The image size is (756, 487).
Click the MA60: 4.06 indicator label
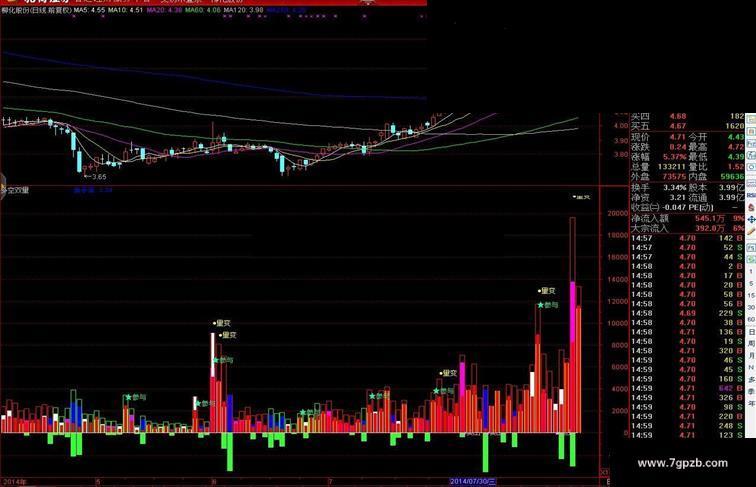point(203,10)
